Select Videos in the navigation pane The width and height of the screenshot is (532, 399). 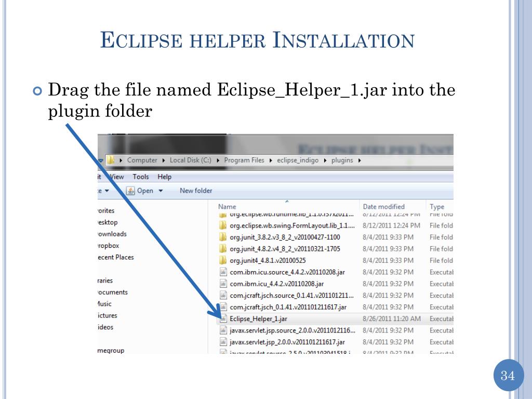[105, 327]
